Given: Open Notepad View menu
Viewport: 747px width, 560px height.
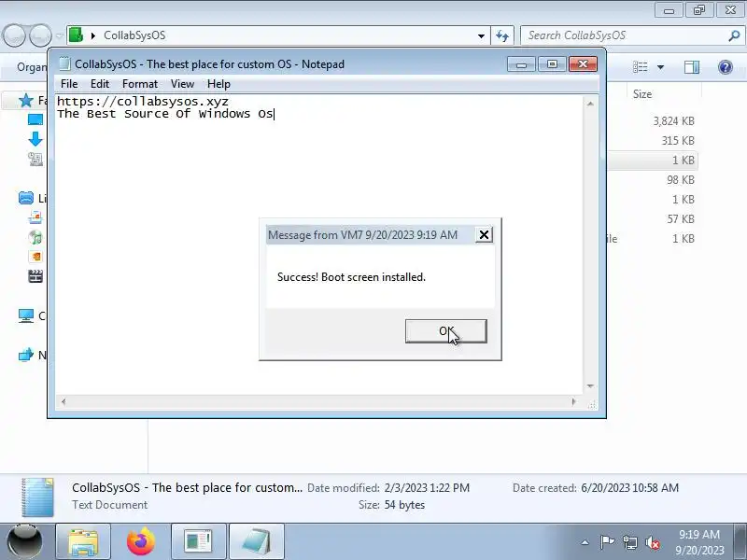Looking at the screenshot, I should pos(182,84).
